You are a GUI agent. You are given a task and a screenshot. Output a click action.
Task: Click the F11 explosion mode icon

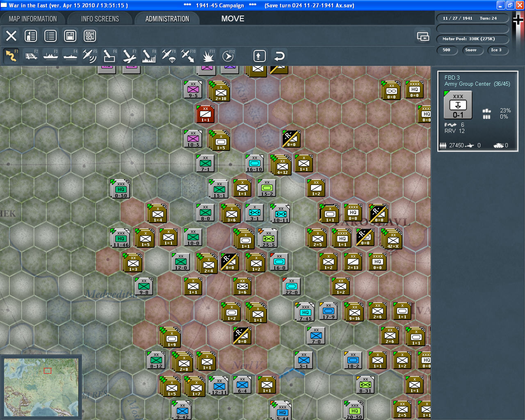coord(208,56)
